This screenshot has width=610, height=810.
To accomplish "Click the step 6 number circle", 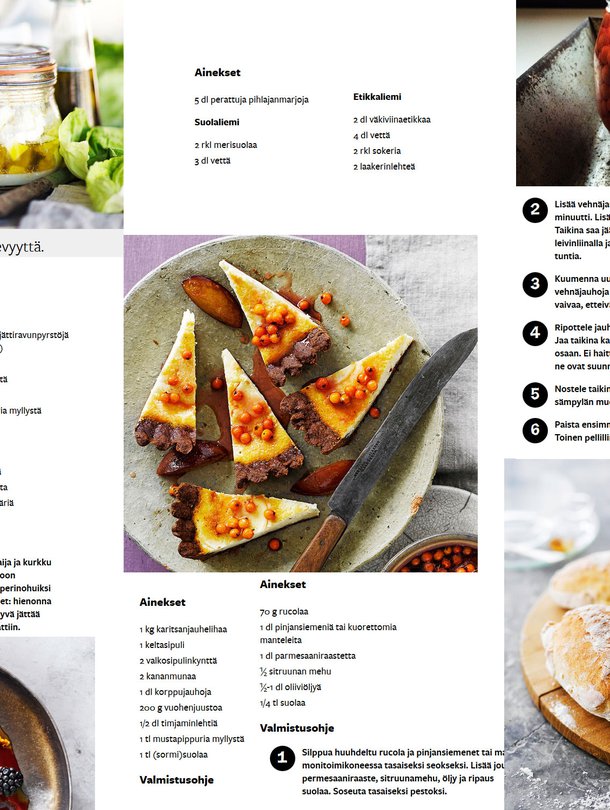I will pyautogui.click(x=535, y=430).
